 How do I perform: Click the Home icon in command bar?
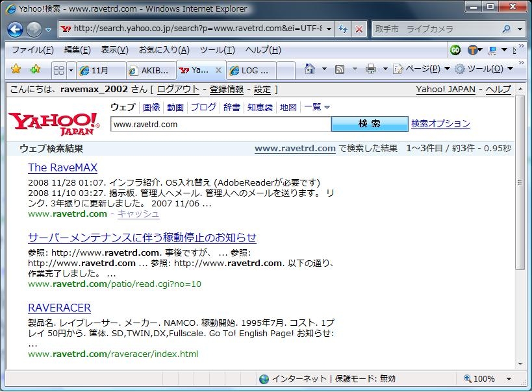[x=309, y=69]
